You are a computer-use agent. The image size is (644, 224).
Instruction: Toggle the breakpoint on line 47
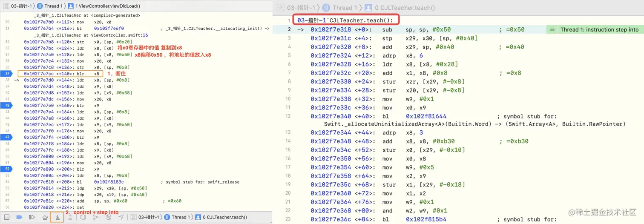(7, 137)
